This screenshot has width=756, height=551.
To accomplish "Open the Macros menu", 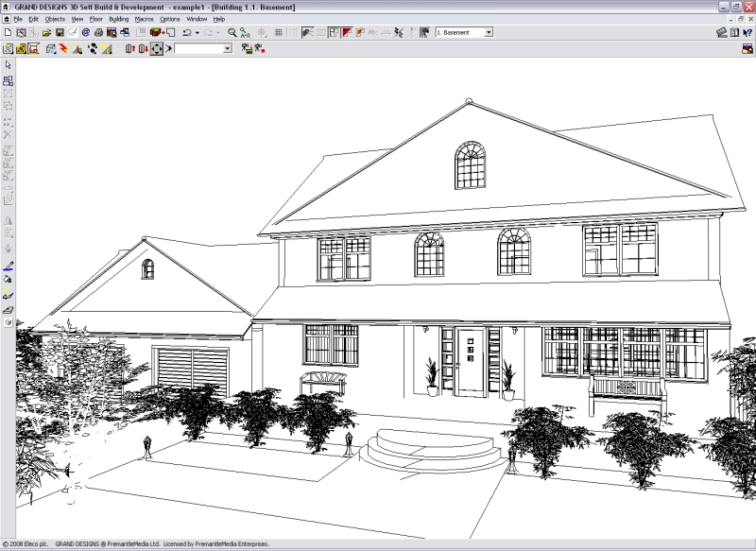I will tap(144, 18).
